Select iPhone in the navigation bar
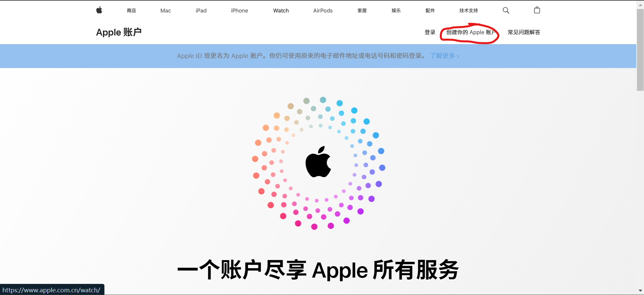 (239, 10)
